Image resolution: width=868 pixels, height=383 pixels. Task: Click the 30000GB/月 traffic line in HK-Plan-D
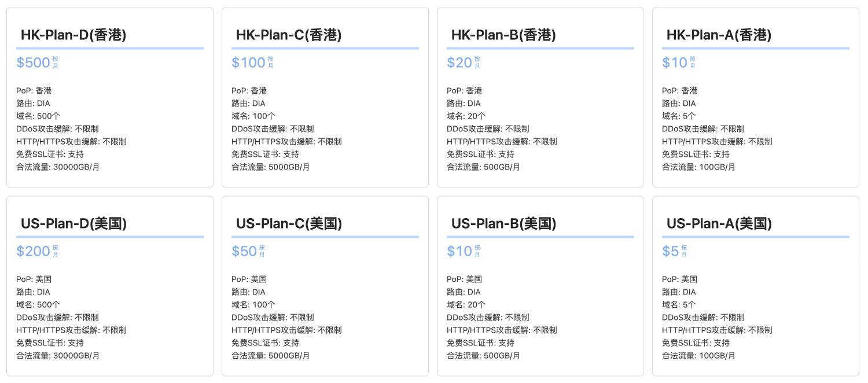(x=58, y=167)
